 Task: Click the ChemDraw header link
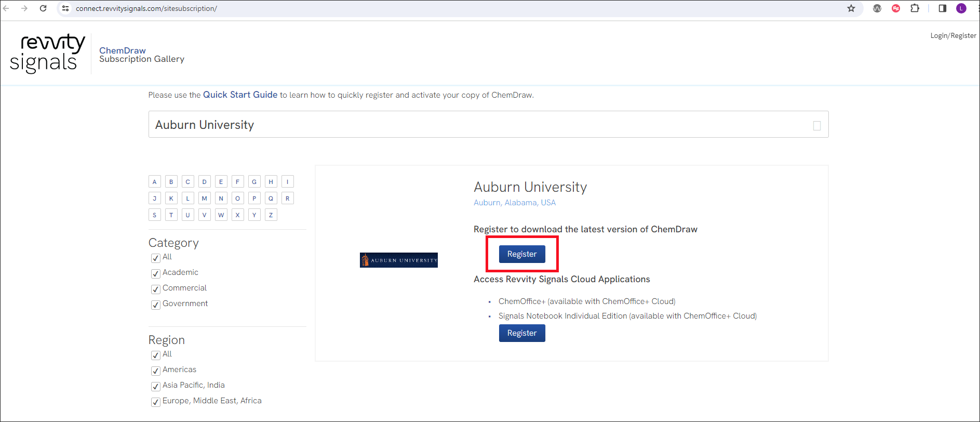(x=123, y=50)
